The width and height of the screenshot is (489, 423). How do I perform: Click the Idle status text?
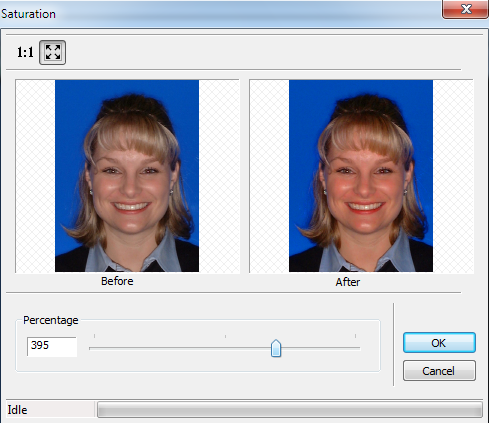coord(17,410)
